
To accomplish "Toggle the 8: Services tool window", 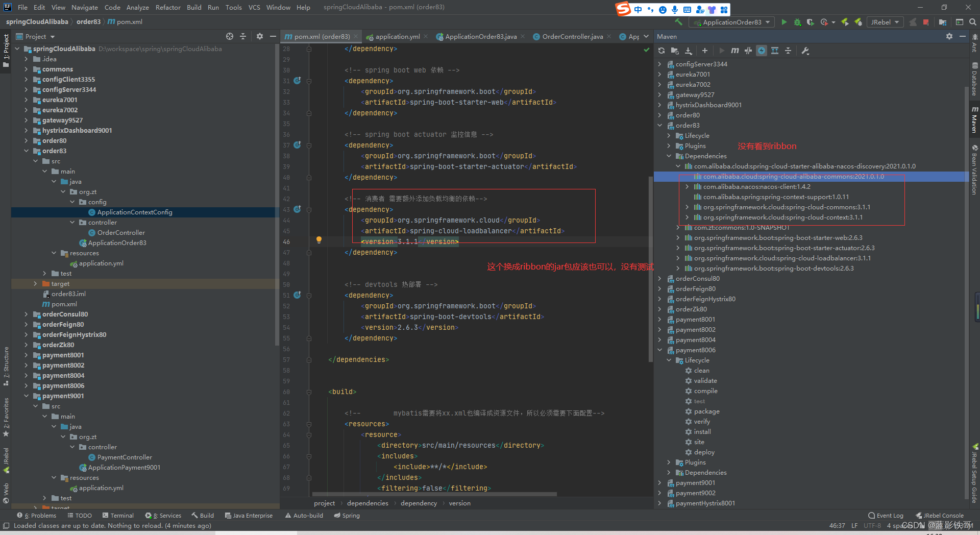I will coord(163,516).
